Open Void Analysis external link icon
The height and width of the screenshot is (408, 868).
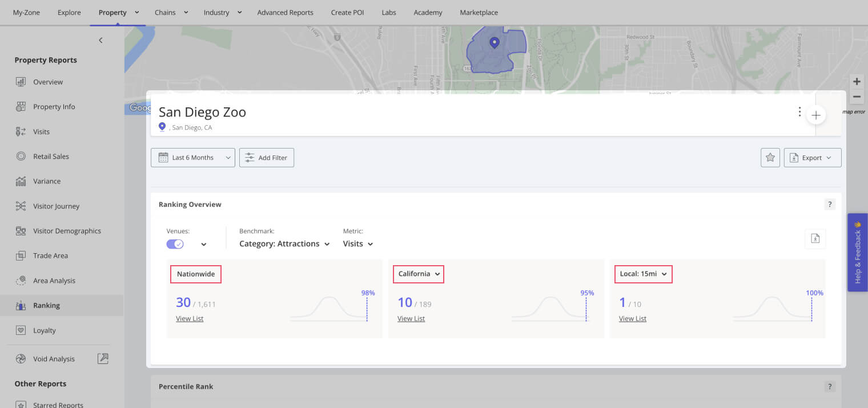(103, 359)
